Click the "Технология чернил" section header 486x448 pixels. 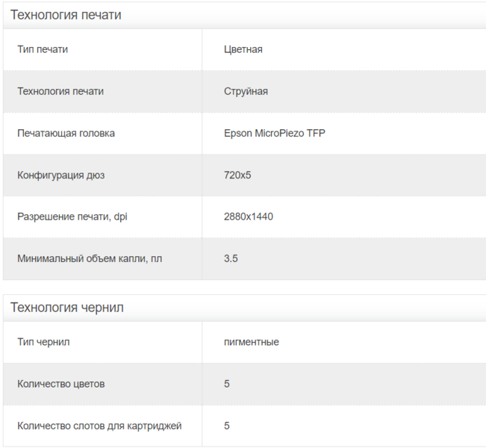[x=66, y=307]
